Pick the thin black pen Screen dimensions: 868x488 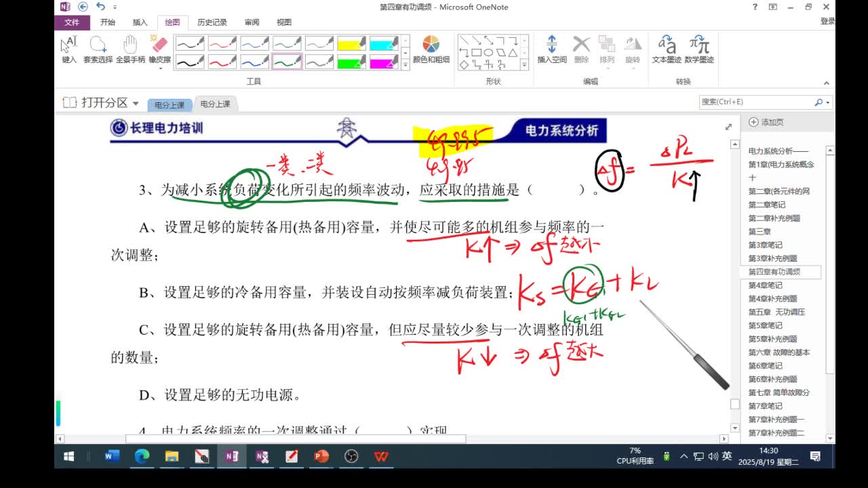click(189, 44)
